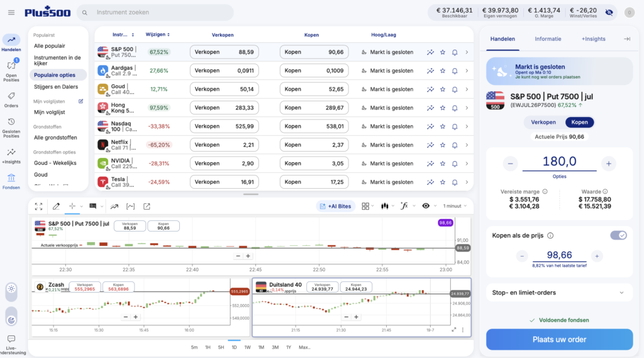
Task: Toggle Kopen als de prijs switch
Action: pos(618,235)
